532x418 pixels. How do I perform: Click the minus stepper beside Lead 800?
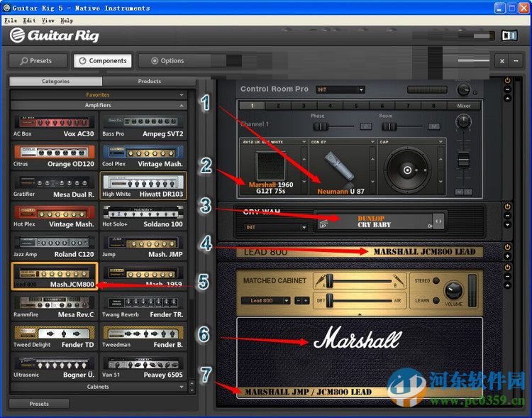[x=298, y=300]
